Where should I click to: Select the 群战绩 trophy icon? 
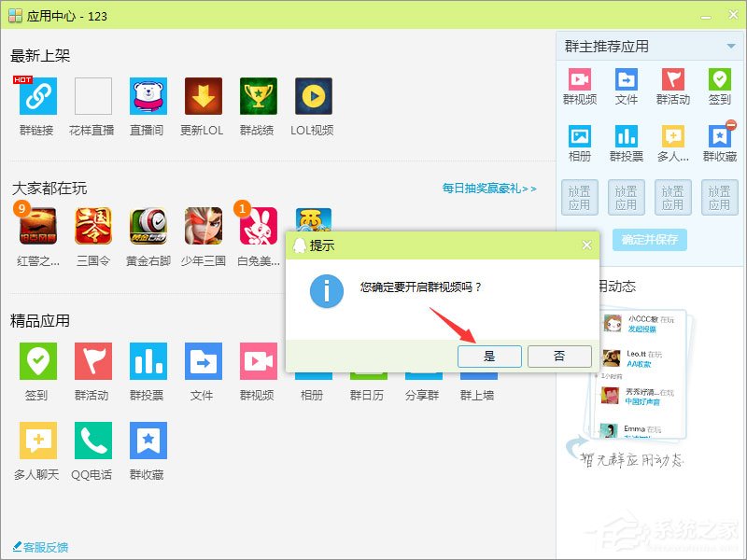(258, 98)
